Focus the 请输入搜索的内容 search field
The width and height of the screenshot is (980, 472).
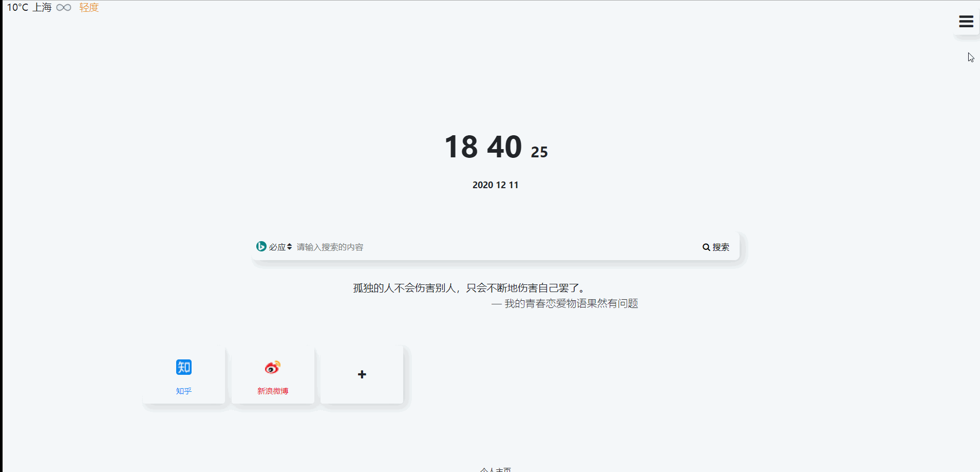click(496, 247)
